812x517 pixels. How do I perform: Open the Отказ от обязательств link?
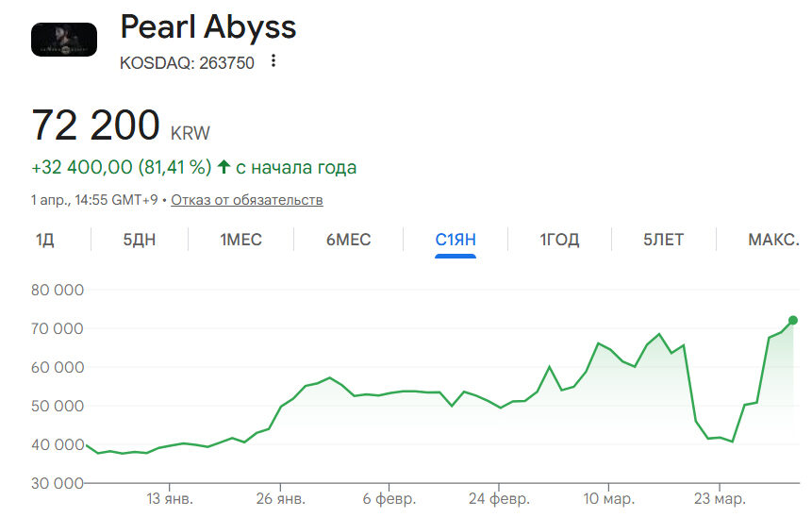pos(246,200)
